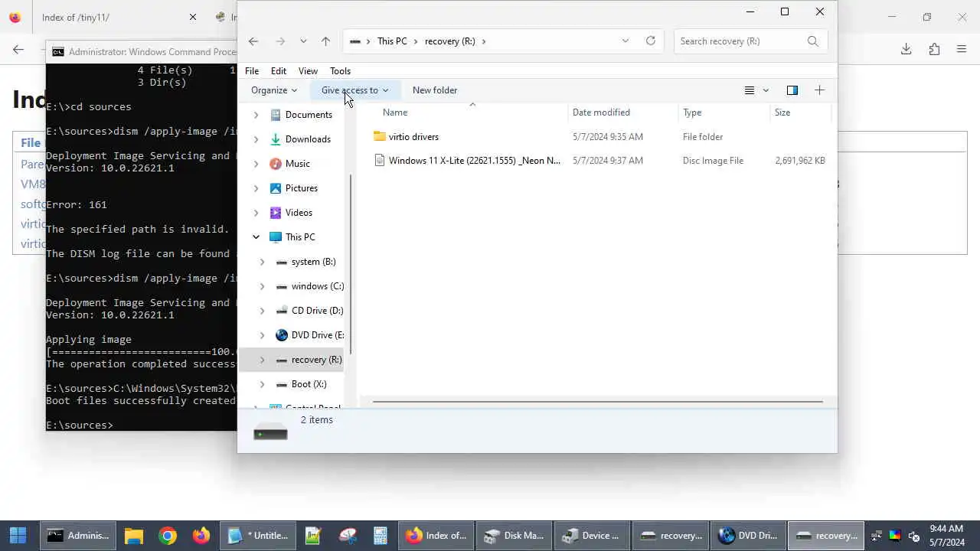Open the address bar history dropdown
Viewport: 980px width, 551px height.
(x=626, y=41)
